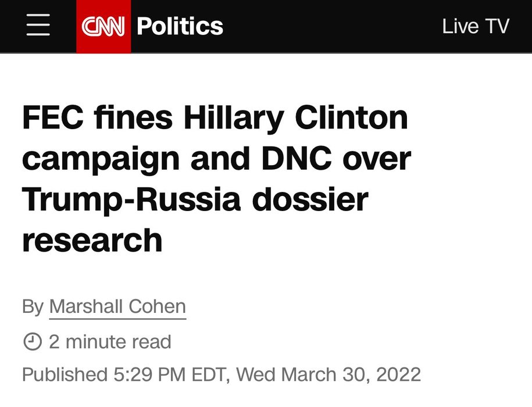Go to the Politics section
532x407 pixels.
180,26
